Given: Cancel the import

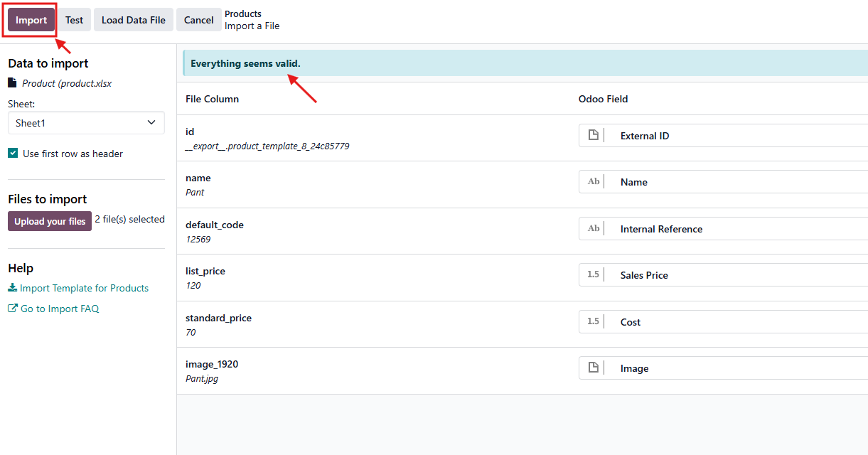Looking at the screenshot, I should coord(198,20).
